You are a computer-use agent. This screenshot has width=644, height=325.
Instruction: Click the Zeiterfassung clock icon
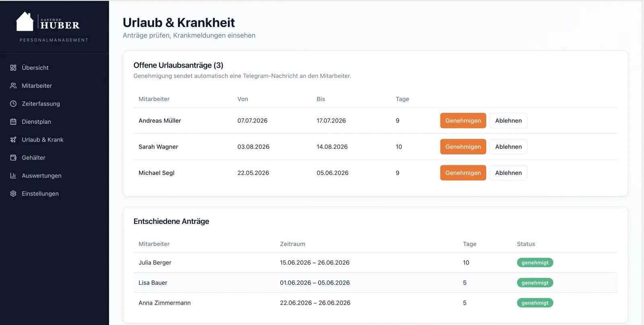[x=13, y=104]
